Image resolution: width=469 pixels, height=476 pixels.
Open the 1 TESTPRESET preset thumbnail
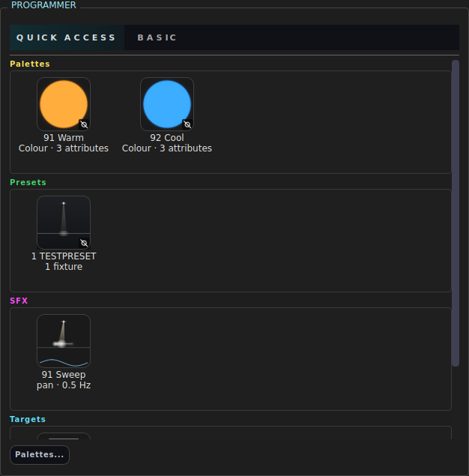64,223
